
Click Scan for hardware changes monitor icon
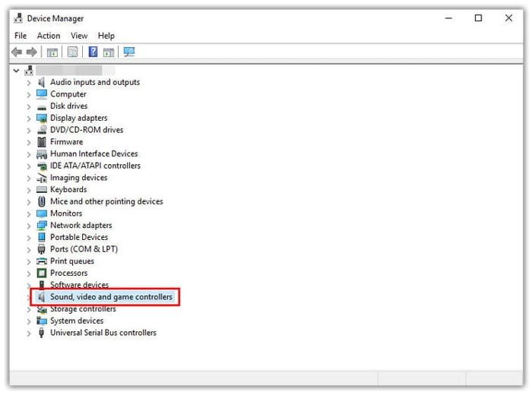click(x=129, y=52)
